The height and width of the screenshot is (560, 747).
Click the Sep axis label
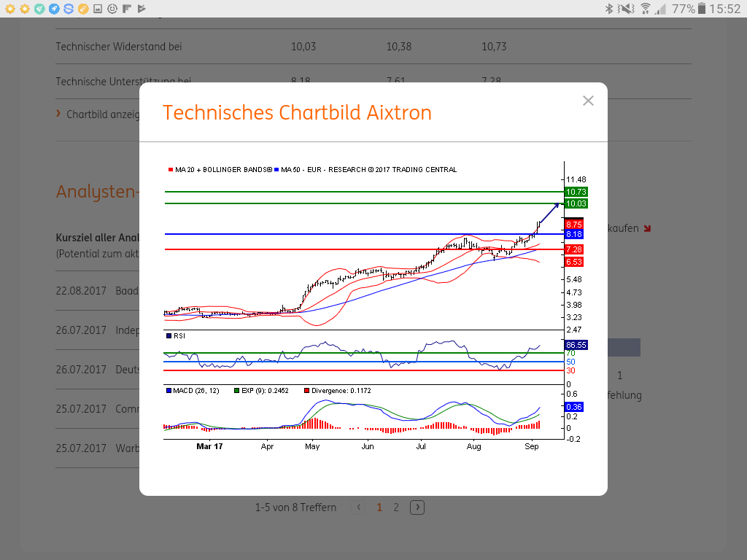pos(532,447)
